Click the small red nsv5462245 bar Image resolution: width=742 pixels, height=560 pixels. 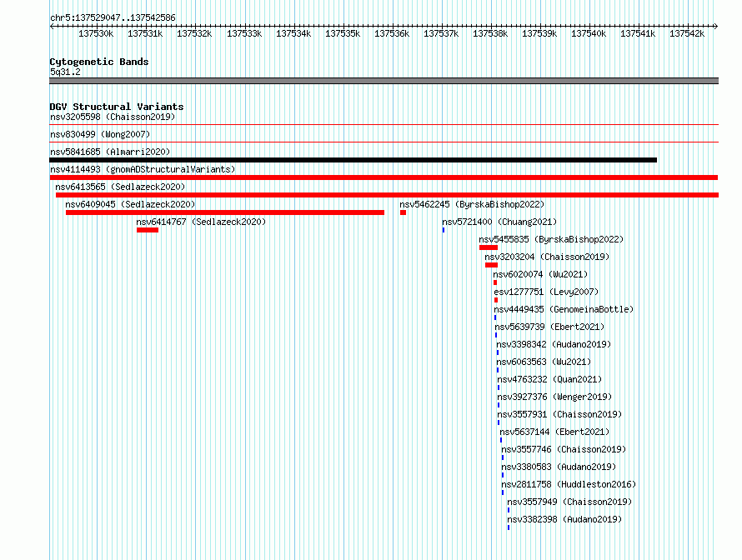point(404,212)
